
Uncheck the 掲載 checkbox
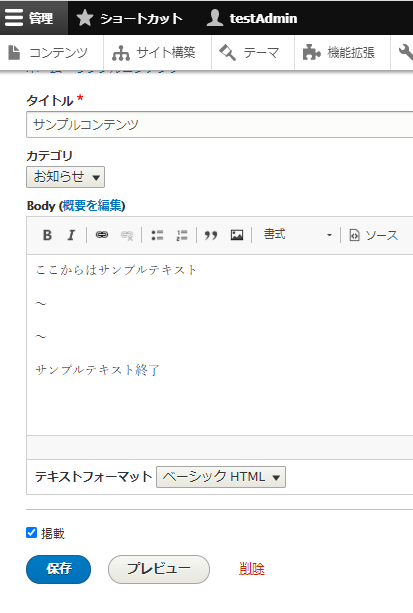(x=31, y=532)
